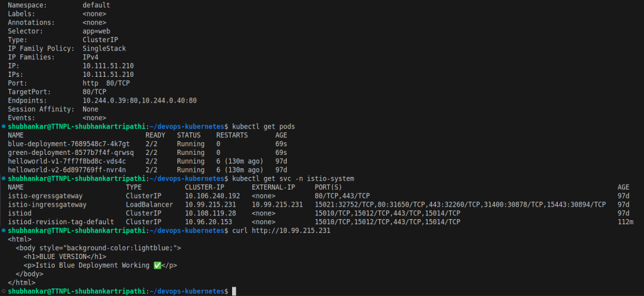Click the istio-egressgateway service name
Image resolution: width=644 pixels, height=296 pixels.
click(x=45, y=196)
